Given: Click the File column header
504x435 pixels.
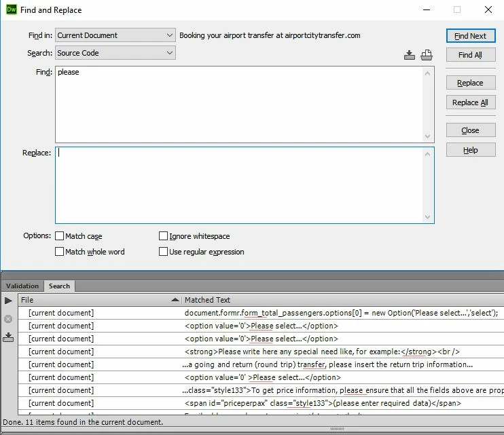Looking at the screenshot, I should (x=100, y=300).
